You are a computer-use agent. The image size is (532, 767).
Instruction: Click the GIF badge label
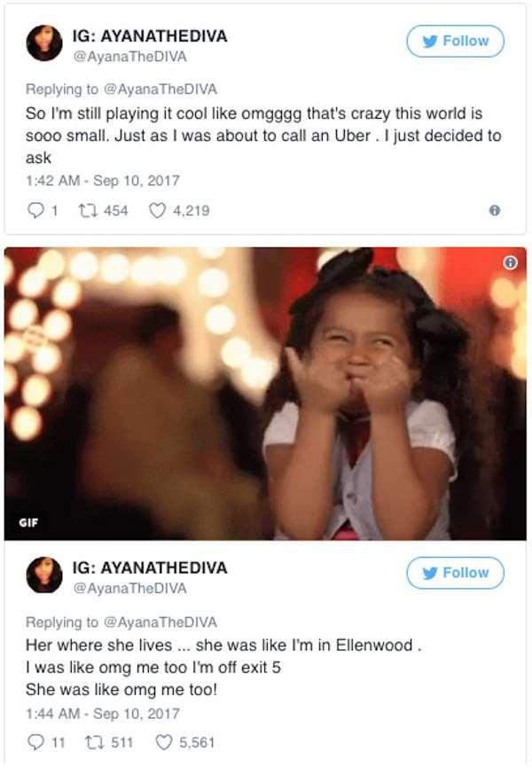28,522
